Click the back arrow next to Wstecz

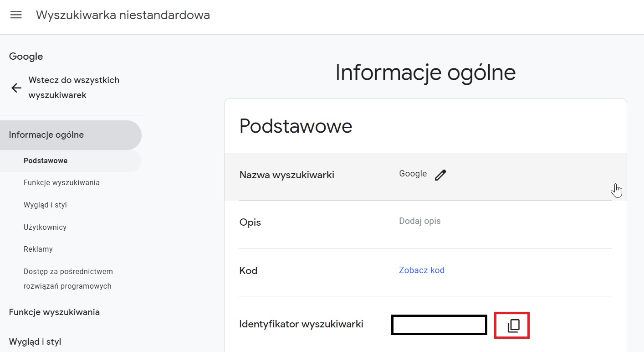(16, 88)
